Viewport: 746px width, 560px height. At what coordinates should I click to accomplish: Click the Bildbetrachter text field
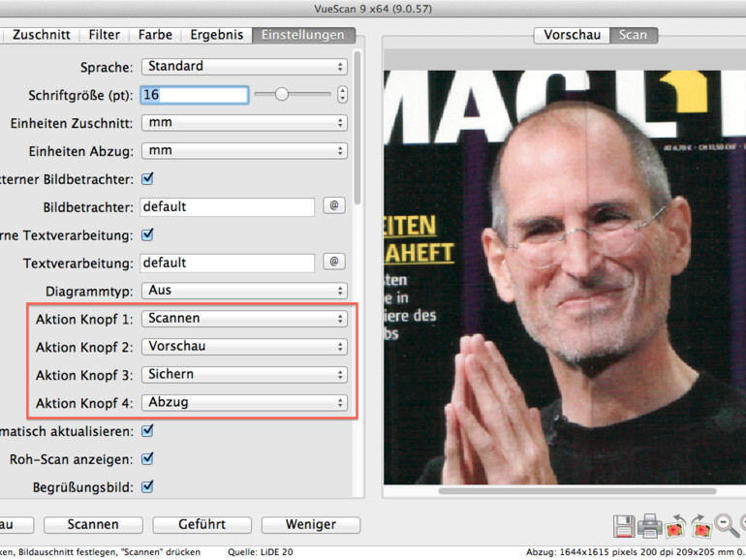point(227,207)
